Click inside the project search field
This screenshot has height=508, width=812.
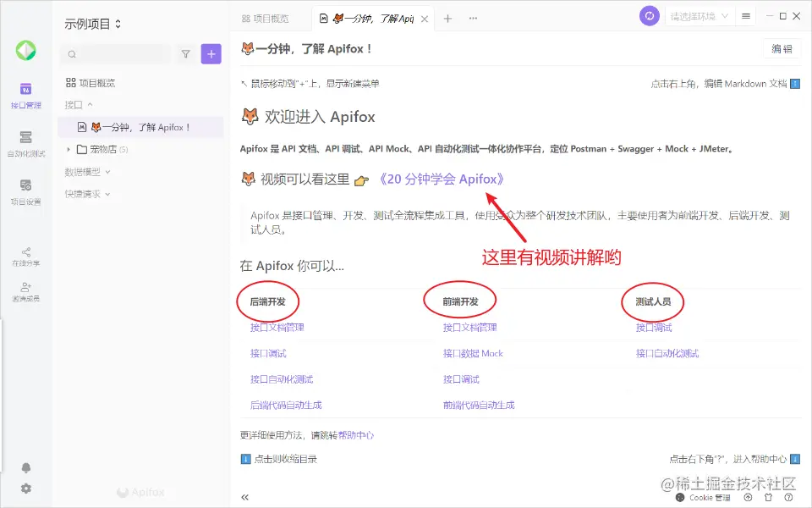pyautogui.click(x=118, y=53)
